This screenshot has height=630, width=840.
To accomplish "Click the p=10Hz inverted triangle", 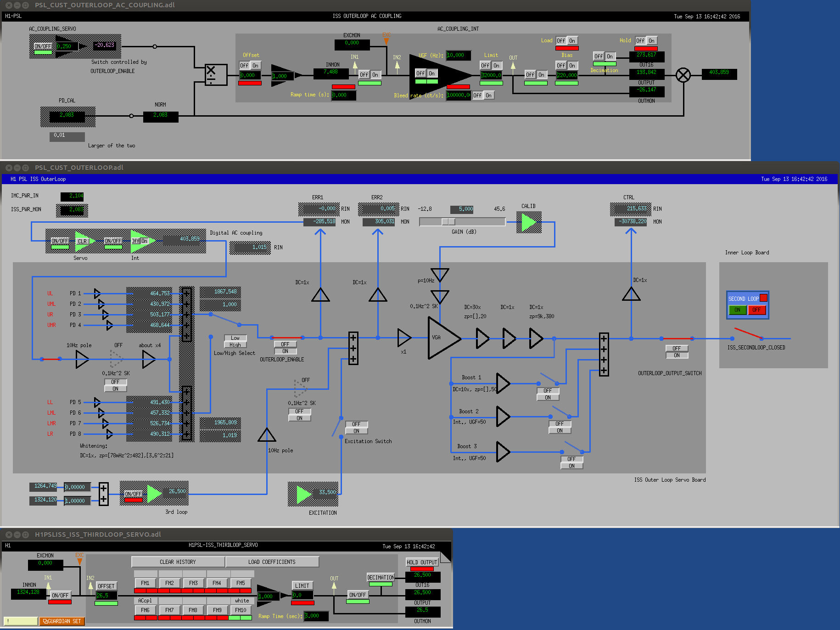I will [x=440, y=275].
